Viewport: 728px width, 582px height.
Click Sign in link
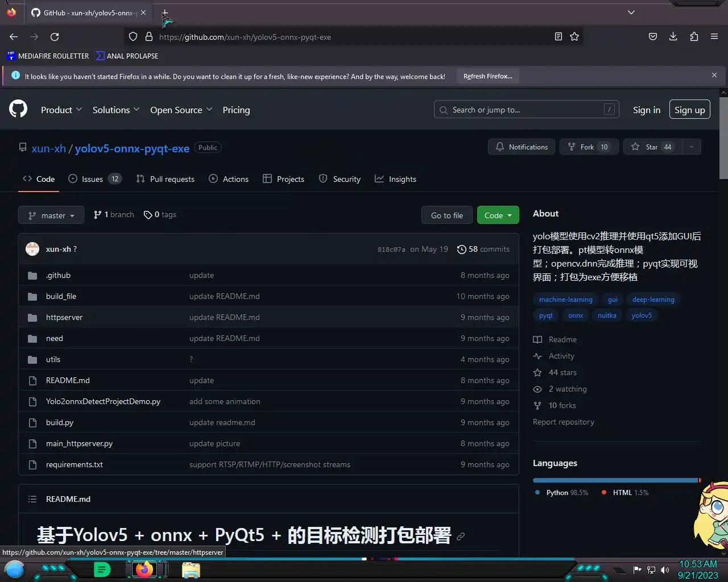pos(647,110)
